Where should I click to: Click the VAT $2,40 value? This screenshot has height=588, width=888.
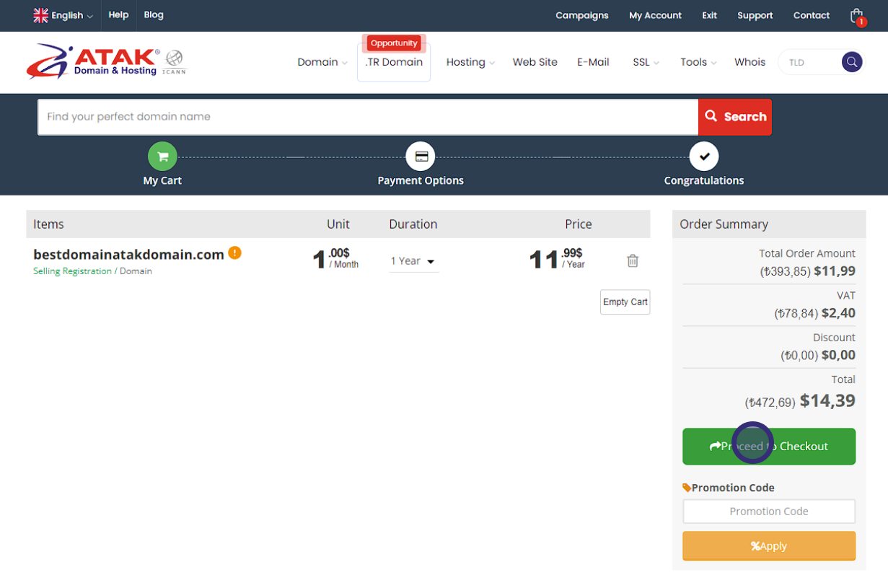coord(838,313)
